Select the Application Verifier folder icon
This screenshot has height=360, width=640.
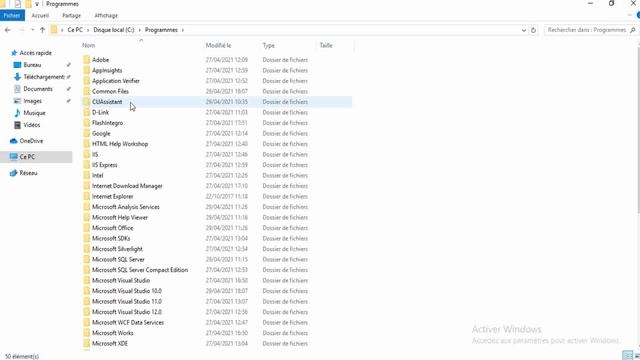pos(87,81)
